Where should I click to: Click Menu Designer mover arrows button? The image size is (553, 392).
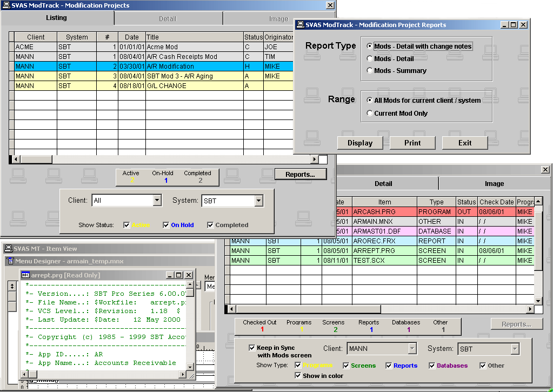tap(12, 286)
